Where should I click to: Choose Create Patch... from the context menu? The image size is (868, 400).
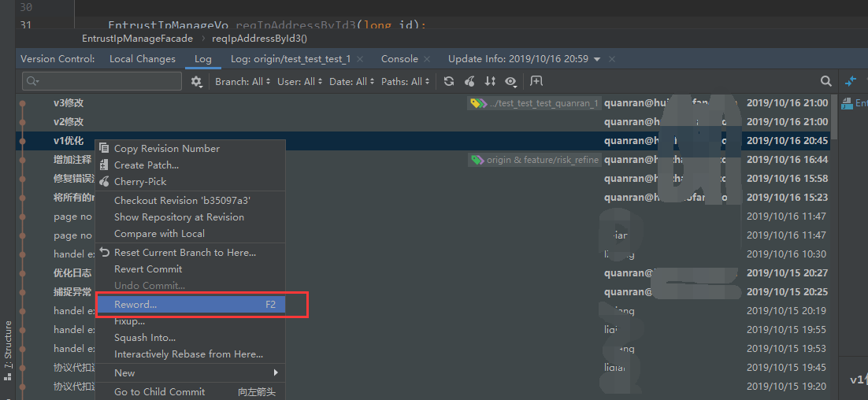pyautogui.click(x=191, y=165)
